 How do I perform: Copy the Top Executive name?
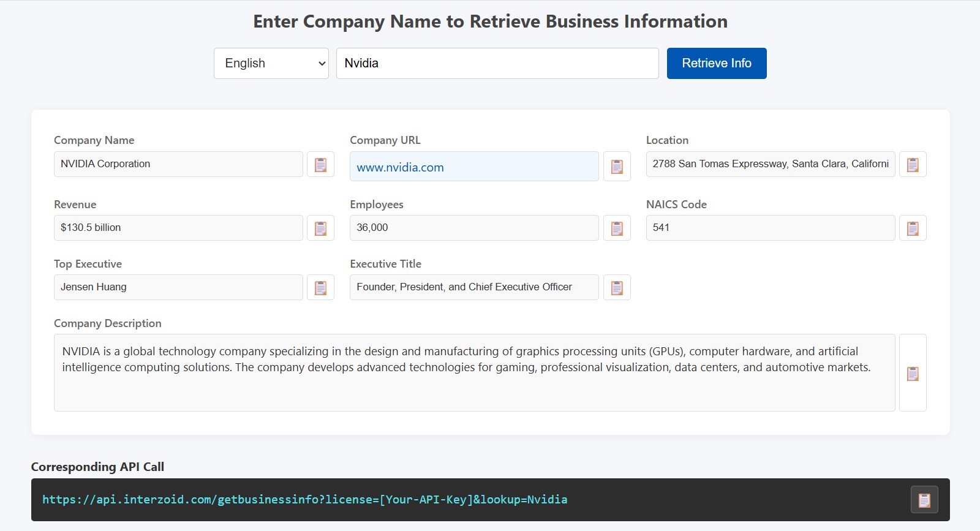[320, 287]
